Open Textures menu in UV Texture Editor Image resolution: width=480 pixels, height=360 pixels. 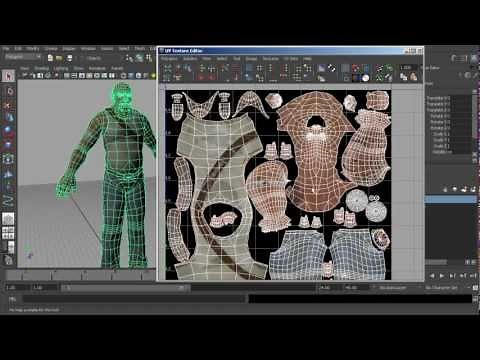[x=270, y=59]
